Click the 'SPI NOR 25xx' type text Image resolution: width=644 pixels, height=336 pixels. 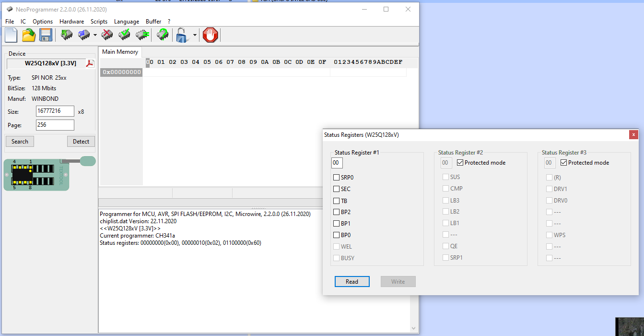coord(49,78)
